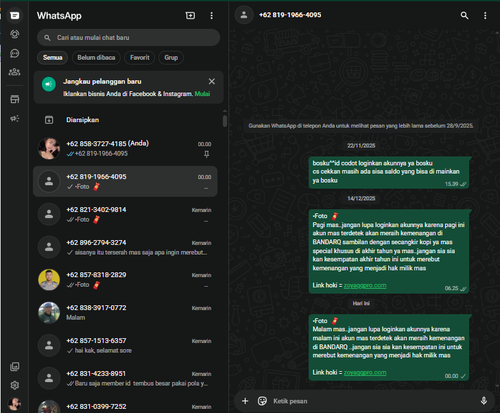This screenshot has width=500, height=413.
Task: Click the pin icon on the Anda chat
Action: (x=206, y=154)
